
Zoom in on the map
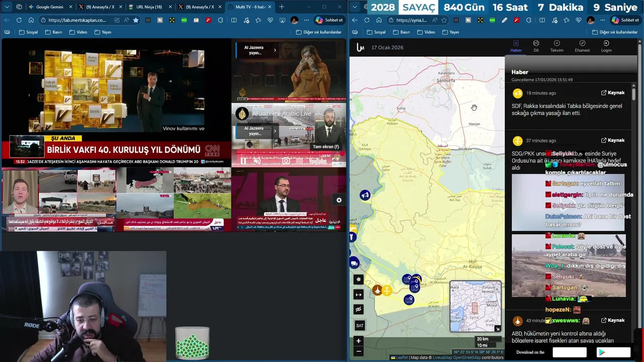coord(359,341)
